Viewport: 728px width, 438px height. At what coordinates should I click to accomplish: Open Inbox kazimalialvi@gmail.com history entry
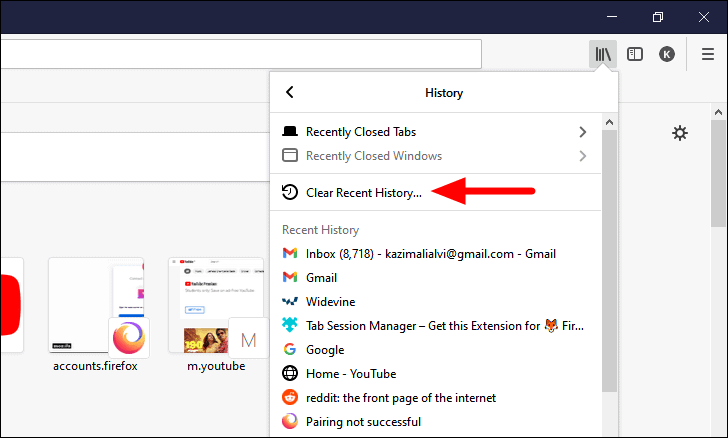[x=435, y=254]
